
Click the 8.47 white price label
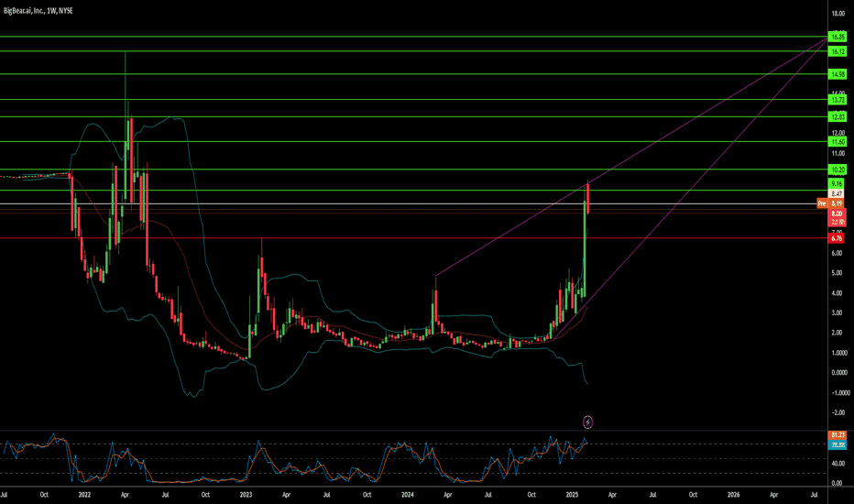pyautogui.click(x=837, y=193)
